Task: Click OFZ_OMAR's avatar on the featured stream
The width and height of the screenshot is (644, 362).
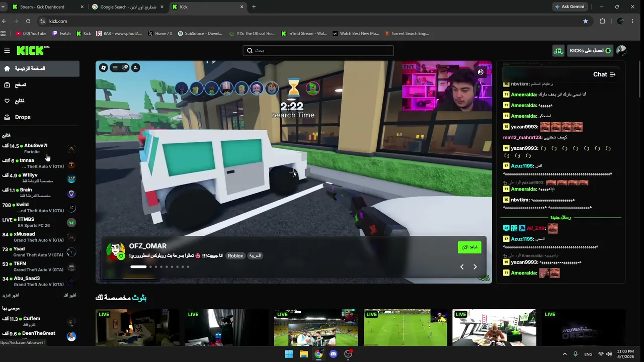Action: click(x=116, y=251)
